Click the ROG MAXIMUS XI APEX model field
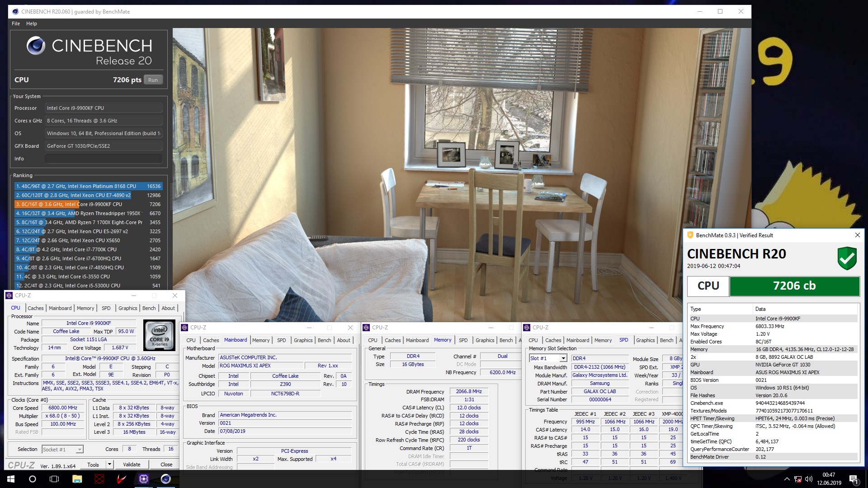Viewport: 868px width, 488px height. (x=260, y=366)
